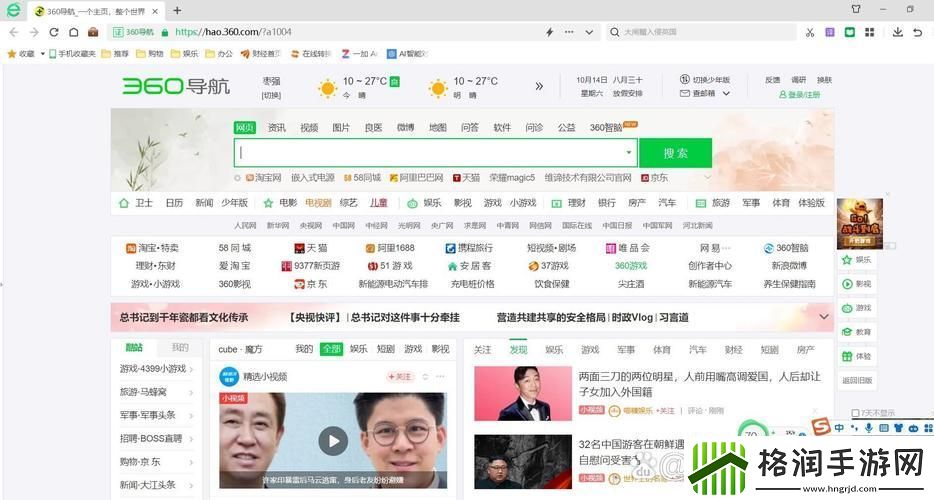Click the 影视 play item in right sidebar
Screen dimensions: 934x500
click(857, 284)
